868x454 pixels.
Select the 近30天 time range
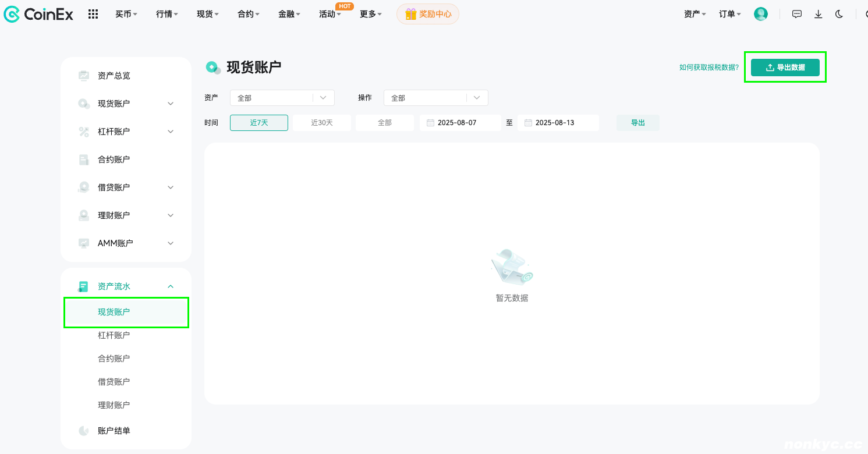point(322,123)
